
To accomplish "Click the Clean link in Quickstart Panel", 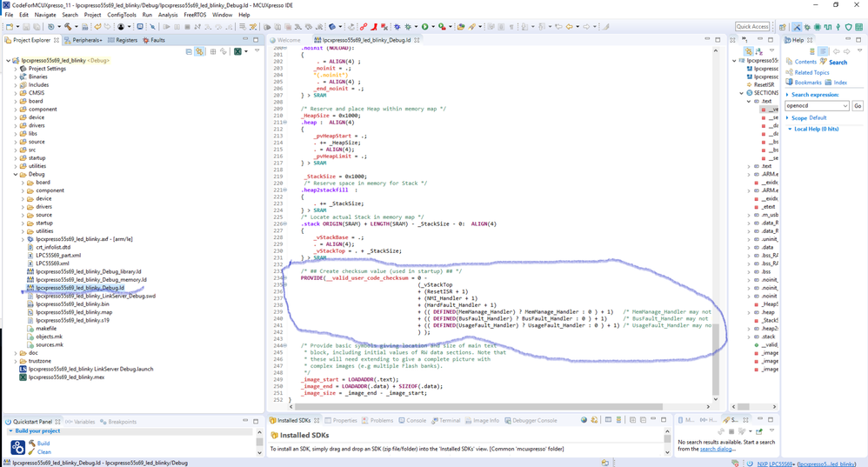I will pyautogui.click(x=43, y=452).
